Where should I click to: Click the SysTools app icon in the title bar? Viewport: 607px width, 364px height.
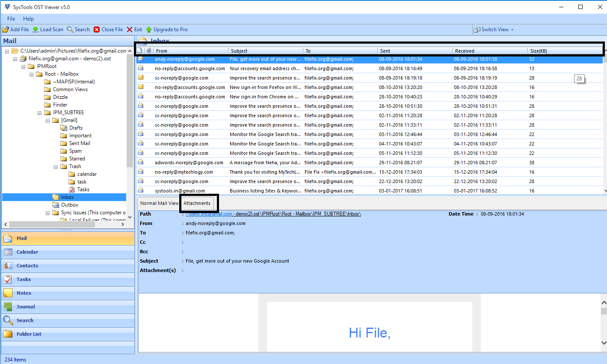click(7, 7)
